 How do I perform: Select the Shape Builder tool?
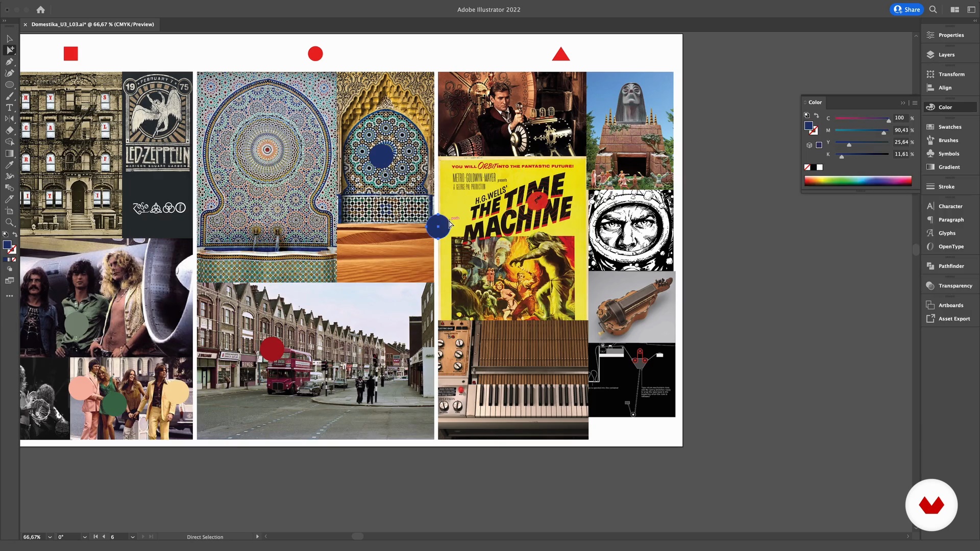[x=9, y=142]
